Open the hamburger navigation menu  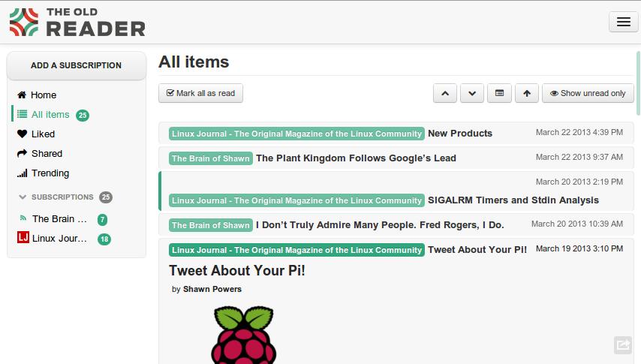point(623,22)
